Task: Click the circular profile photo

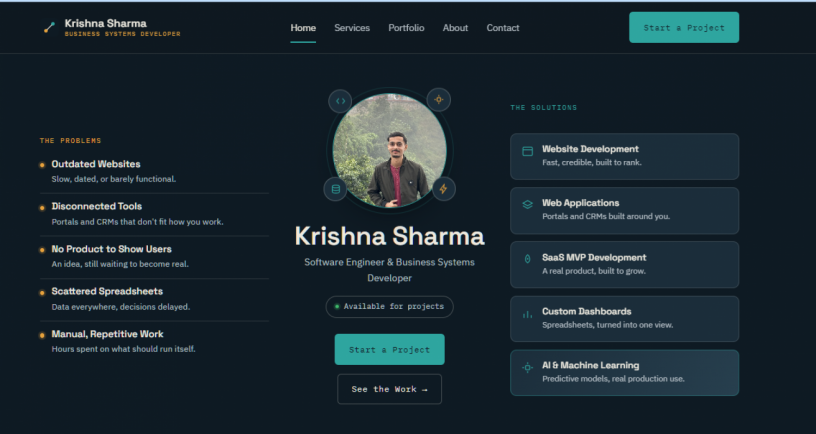Action: click(x=389, y=150)
